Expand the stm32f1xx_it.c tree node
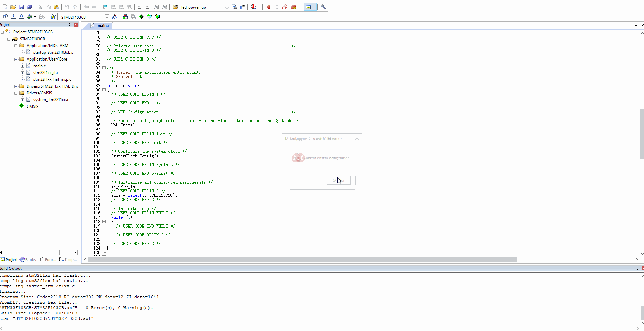The width and height of the screenshot is (644, 331). 23,73
